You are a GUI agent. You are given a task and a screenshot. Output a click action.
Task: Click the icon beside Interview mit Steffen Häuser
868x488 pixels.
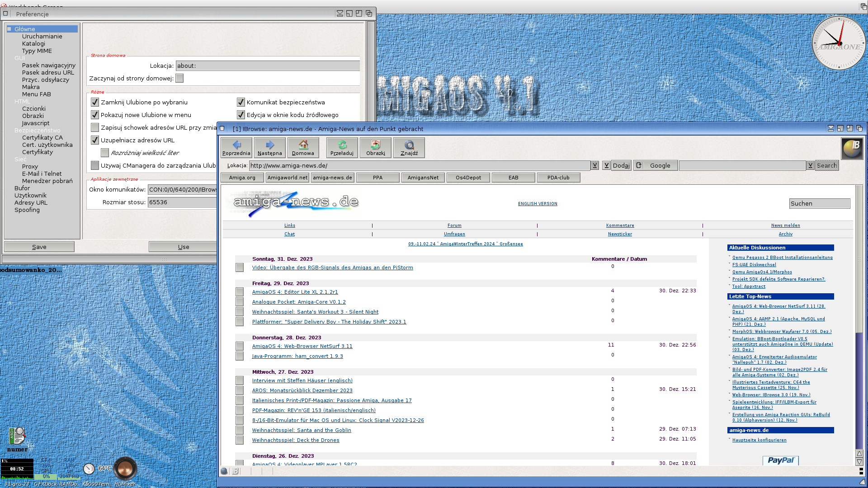[240, 380]
